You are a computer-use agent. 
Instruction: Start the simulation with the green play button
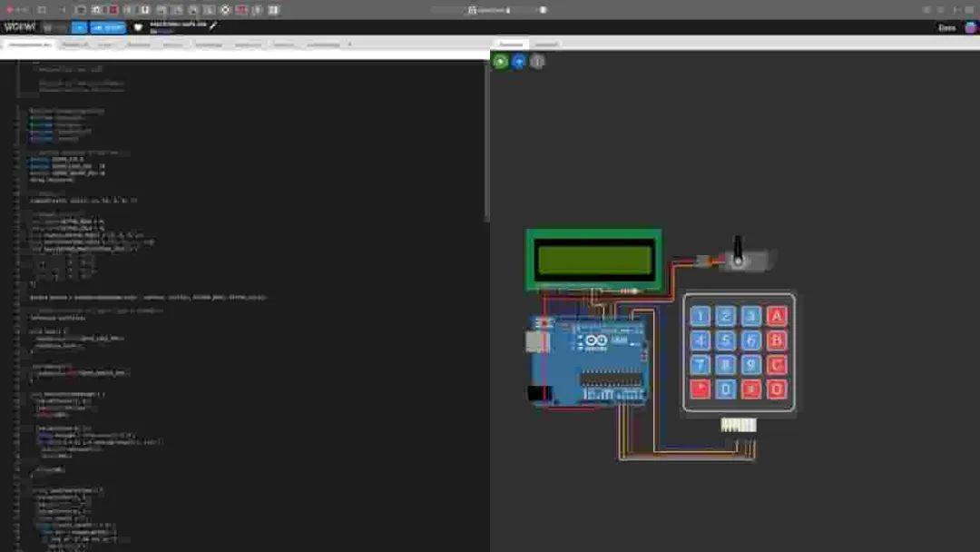pos(499,61)
